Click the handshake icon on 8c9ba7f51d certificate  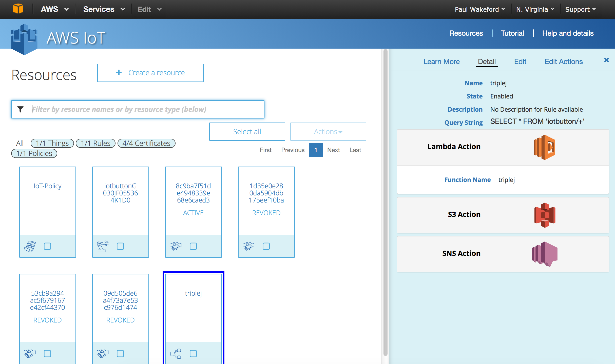(x=176, y=246)
